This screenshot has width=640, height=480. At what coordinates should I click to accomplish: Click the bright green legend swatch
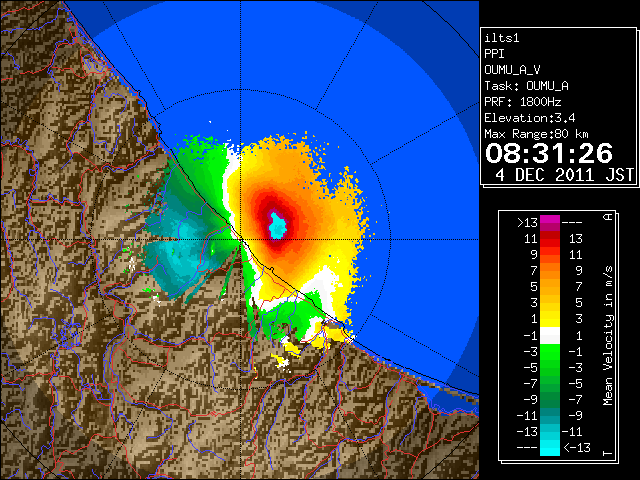[550, 352]
